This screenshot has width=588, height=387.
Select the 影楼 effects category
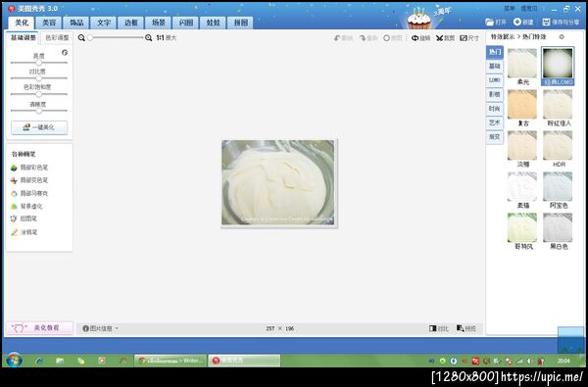click(495, 94)
